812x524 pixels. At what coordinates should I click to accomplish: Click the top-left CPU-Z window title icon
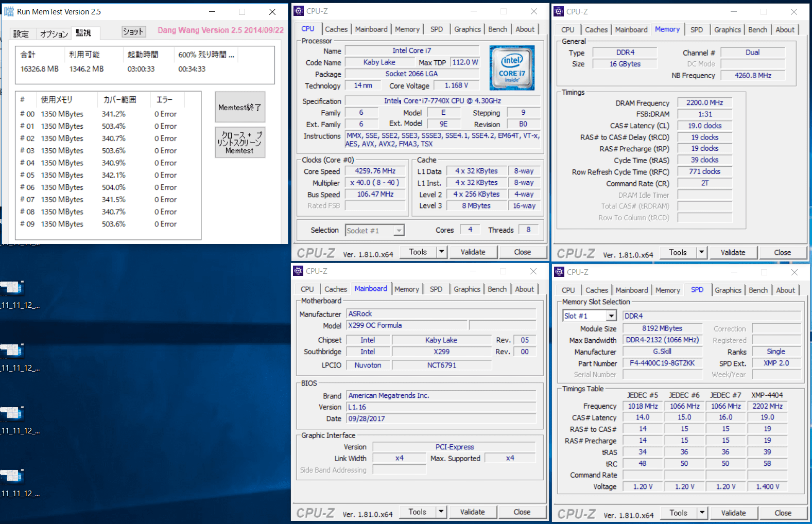tap(299, 11)
